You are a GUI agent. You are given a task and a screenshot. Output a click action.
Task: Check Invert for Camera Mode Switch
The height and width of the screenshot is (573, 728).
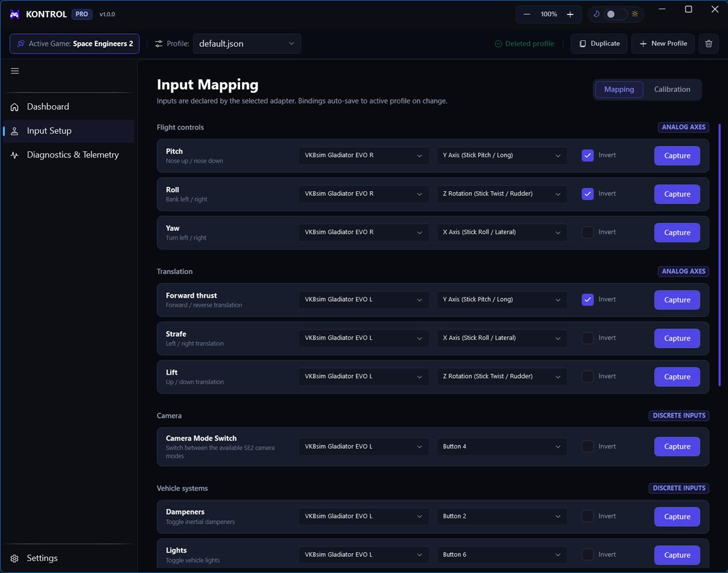pos(588,446)
